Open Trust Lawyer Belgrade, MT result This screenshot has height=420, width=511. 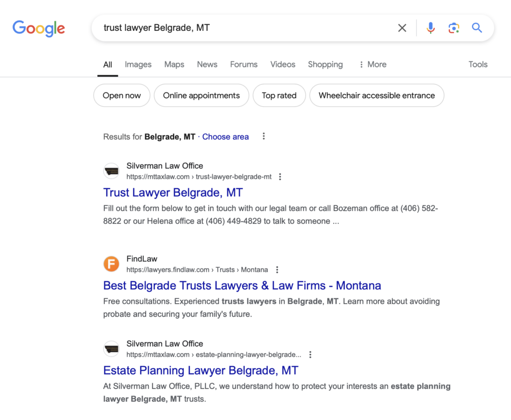173,193
